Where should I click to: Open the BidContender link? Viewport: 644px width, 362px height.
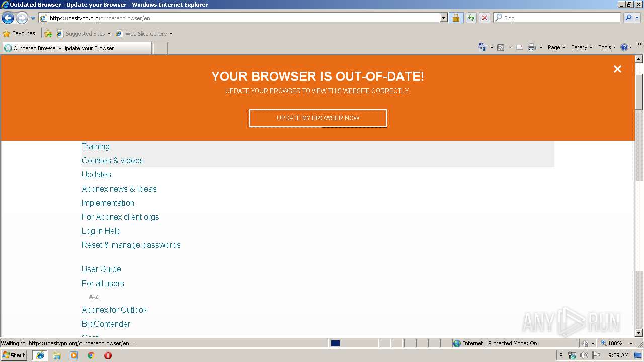click(x=106, y=324)
